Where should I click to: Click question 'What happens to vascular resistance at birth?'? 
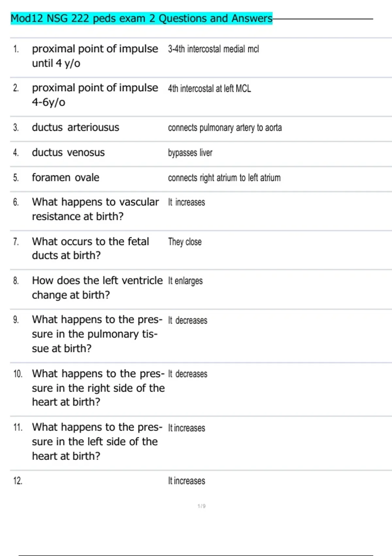[95, 209]
